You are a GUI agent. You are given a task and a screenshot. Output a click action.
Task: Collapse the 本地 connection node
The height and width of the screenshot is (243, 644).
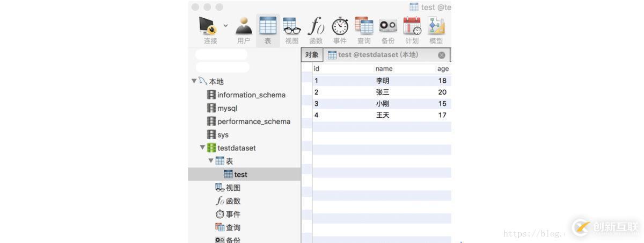click(x=194, y=81)
